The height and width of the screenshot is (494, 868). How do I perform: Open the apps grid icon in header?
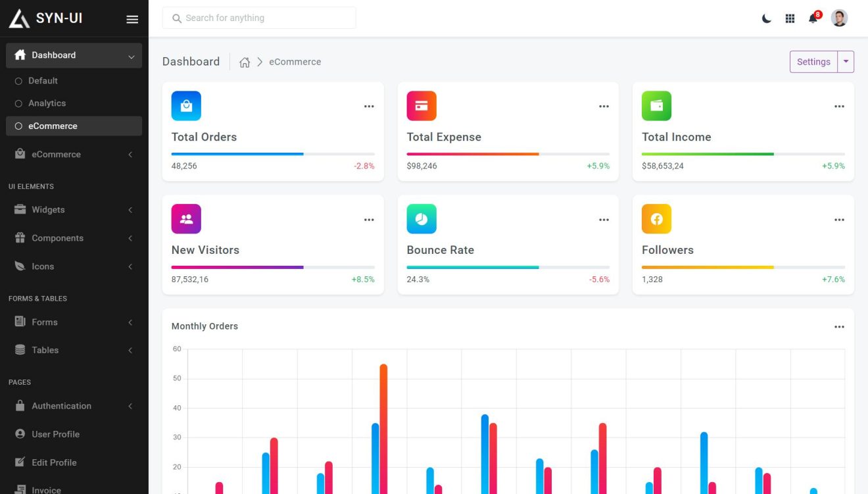click(x=790, y=18)
